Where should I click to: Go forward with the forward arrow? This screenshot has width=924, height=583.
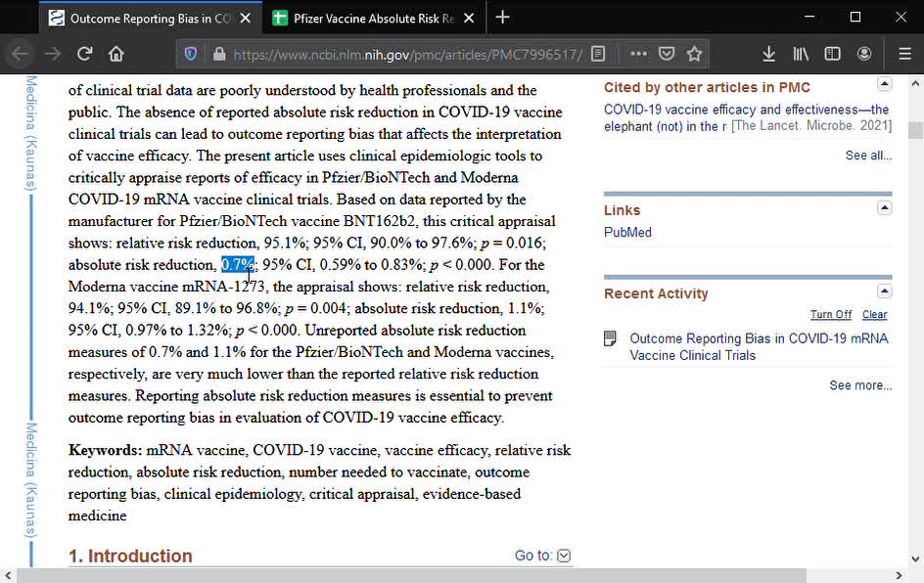click(53, 54)
